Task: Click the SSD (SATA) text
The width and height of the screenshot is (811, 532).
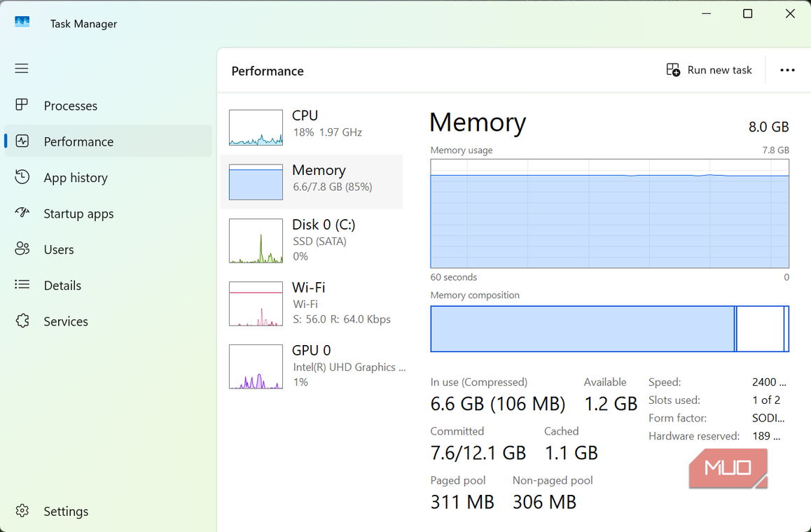Action: [319, 241]
